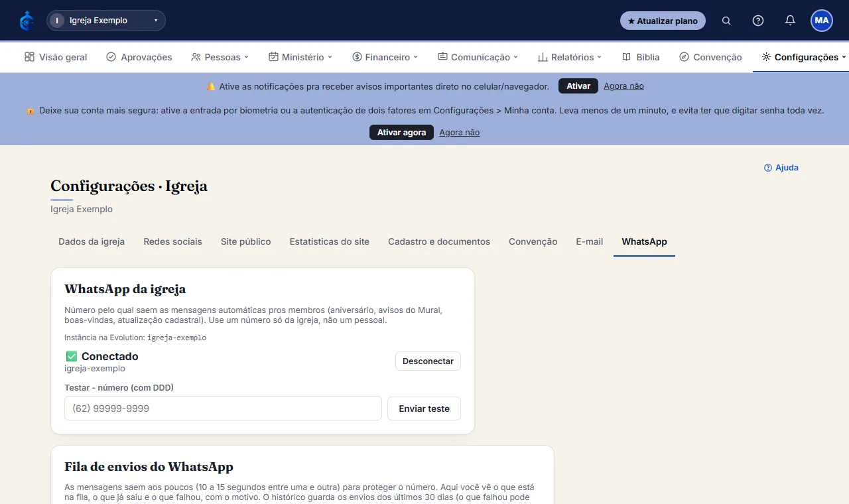This screenshot has height=504, width=849.
Task: Click the Ministério calendar icon
Action: [x=273, y=57]
